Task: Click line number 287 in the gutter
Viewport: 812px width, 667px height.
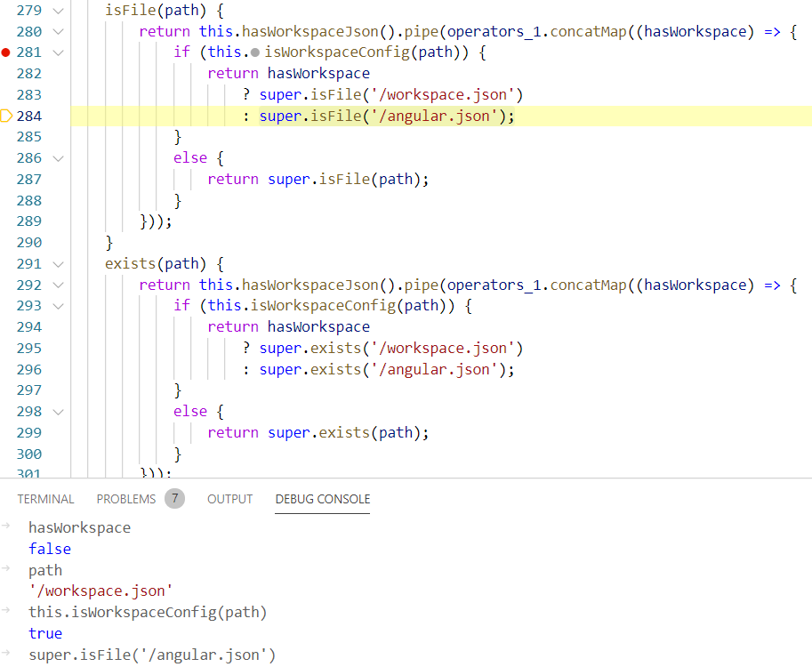Action: pyautogui.click(x=29, y=179)
